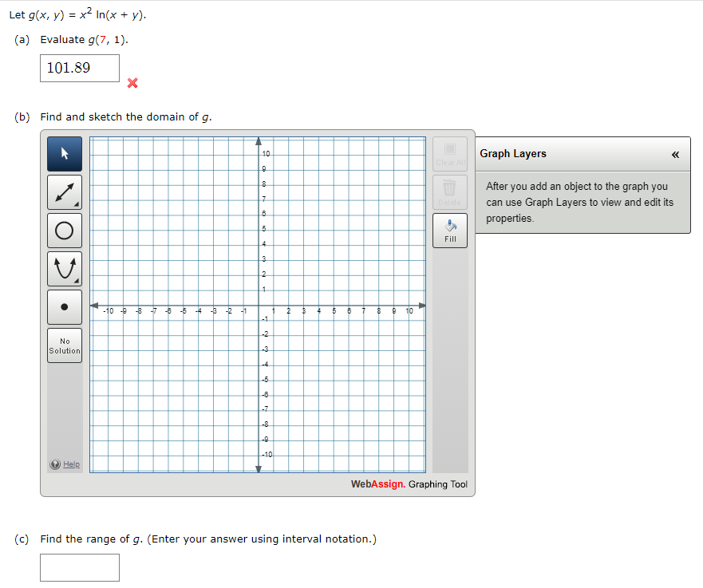
Task: Click the empty range answer box in part (c)
Action: [x=80, y=567]
